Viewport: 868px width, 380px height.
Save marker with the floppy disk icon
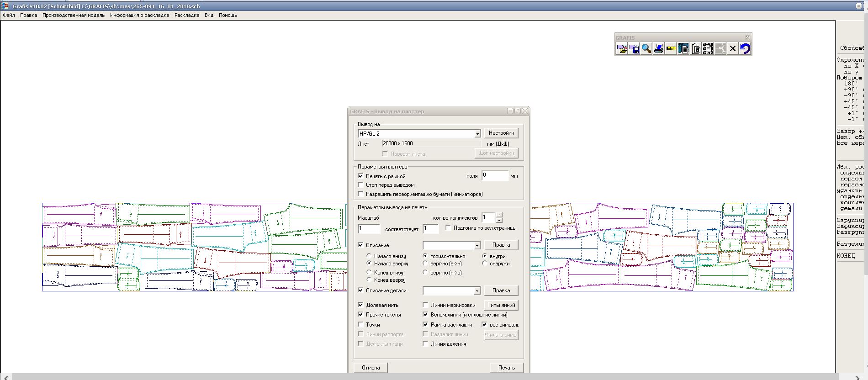[634, 48]
